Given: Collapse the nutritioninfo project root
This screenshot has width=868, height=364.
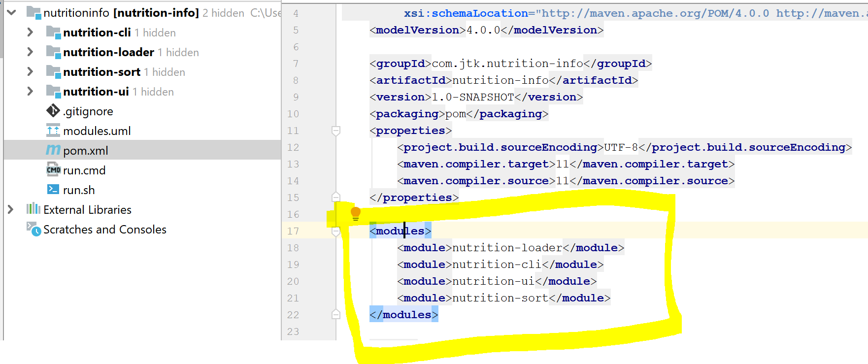Looking at the screenshot, I should pyautogui.click(x=11, y=12).
